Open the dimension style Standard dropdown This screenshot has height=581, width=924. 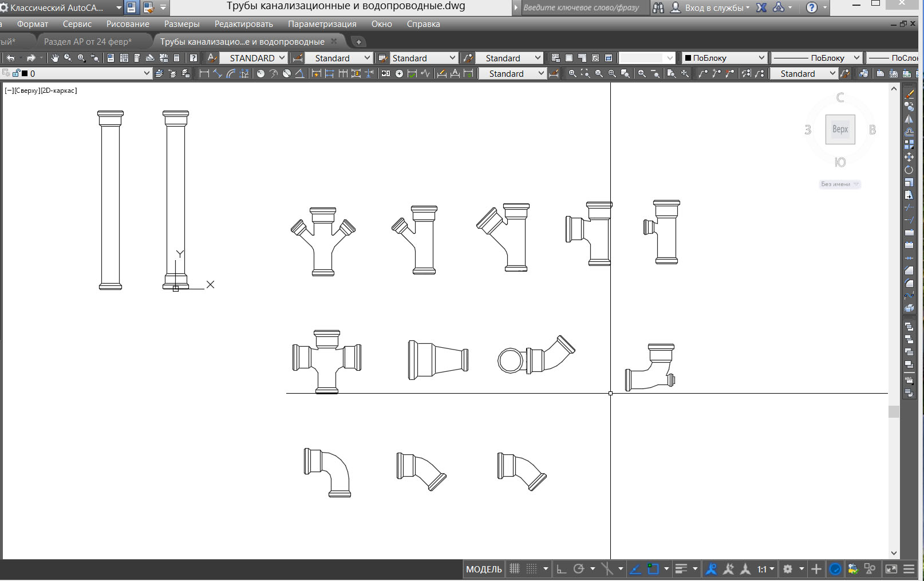339,58
